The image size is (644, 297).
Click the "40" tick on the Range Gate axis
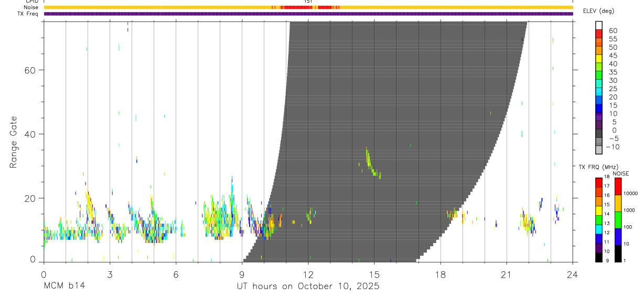[x=30, y=134]
